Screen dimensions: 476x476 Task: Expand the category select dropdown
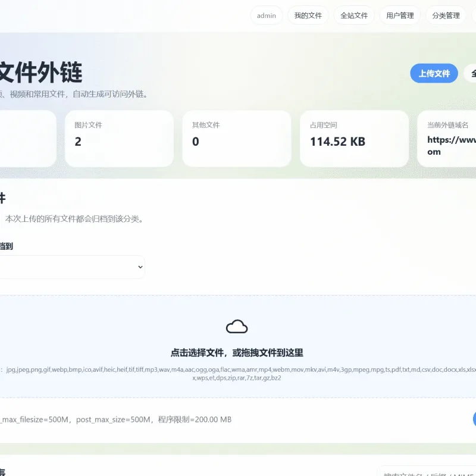click(x=71, y=267)
